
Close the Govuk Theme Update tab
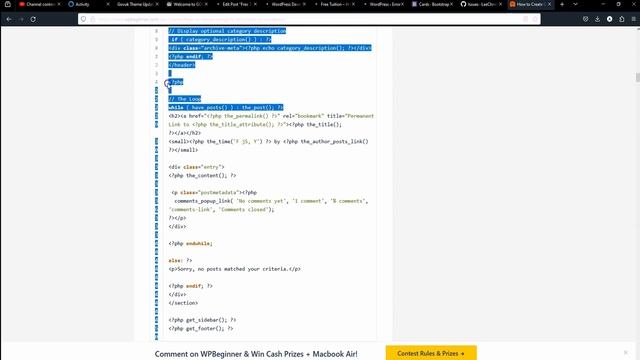coord(157,4)
